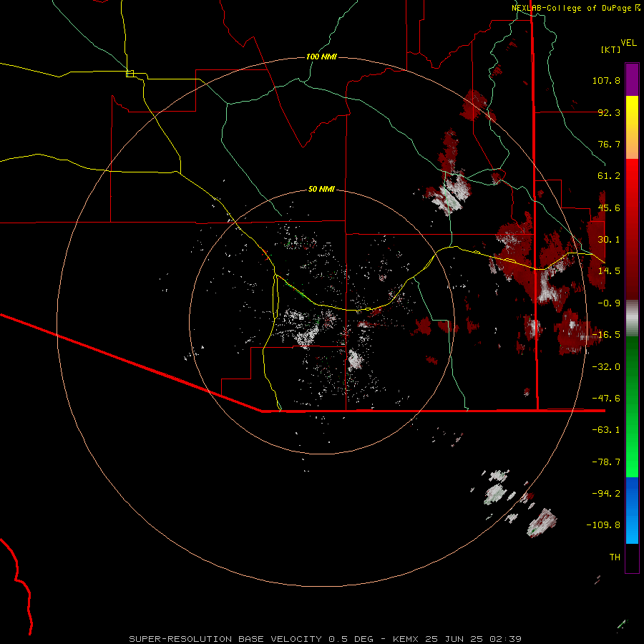The height and width of the screenshot is (644, 644).
Task: Select the 107.8 velocity scale value
Action: pyautogui.click(x=606, y=80)
